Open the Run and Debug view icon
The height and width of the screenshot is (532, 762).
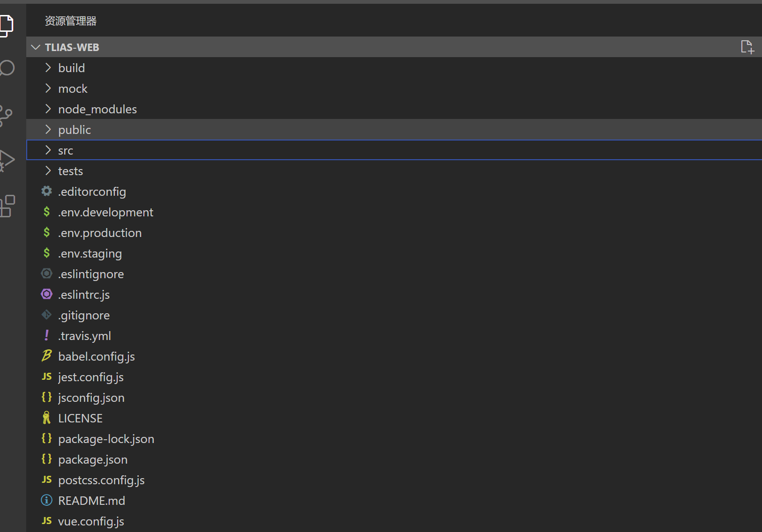[7, 161]
